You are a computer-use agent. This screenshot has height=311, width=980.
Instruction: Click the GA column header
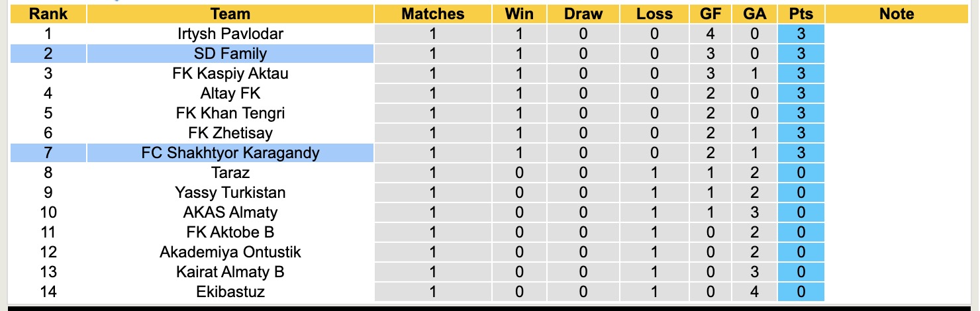(x=755, y=14)
